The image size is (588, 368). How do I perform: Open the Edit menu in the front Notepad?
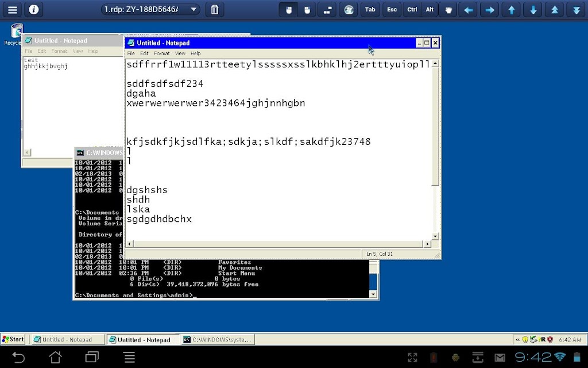pyautogui.click(x=144, y=53)
